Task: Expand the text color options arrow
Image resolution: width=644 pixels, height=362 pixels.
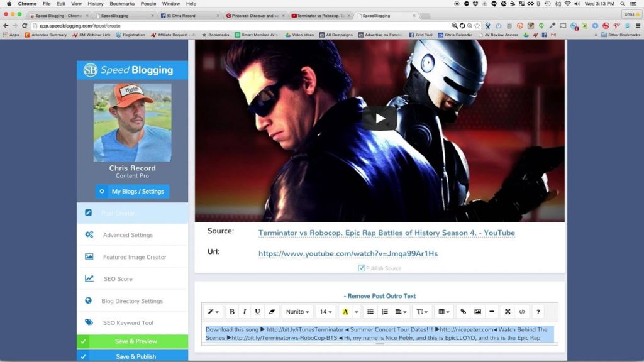Action: 357,312
